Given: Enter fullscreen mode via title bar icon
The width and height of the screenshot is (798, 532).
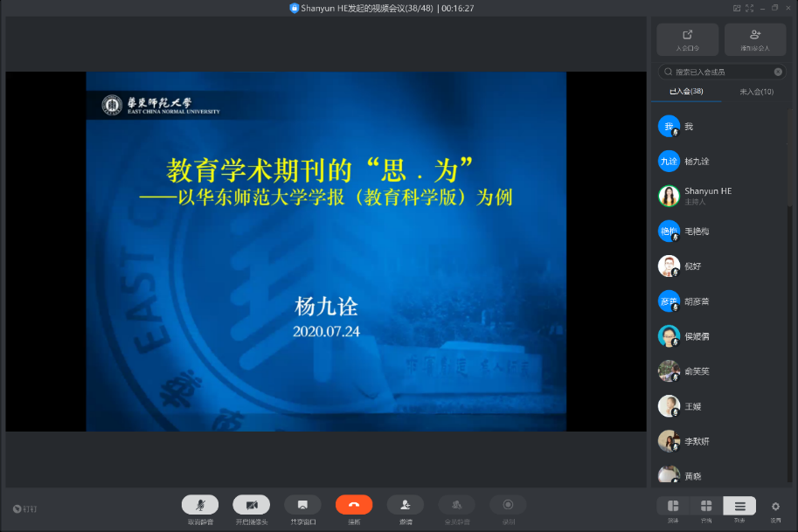Looking at the screenshot, I should [x=749, y=8].
